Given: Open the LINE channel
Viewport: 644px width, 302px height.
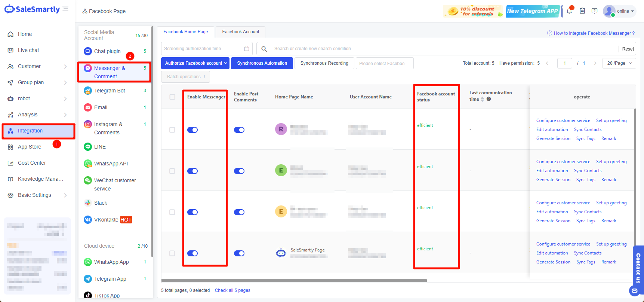Looking at the screenshot, I should click(100, 147).
